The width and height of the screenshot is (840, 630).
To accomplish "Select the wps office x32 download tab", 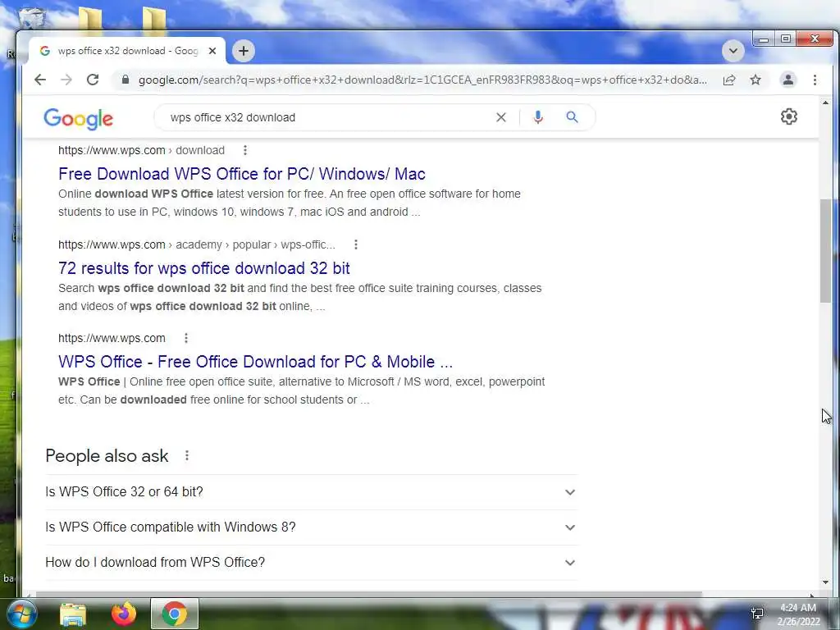I will (127, 51).
